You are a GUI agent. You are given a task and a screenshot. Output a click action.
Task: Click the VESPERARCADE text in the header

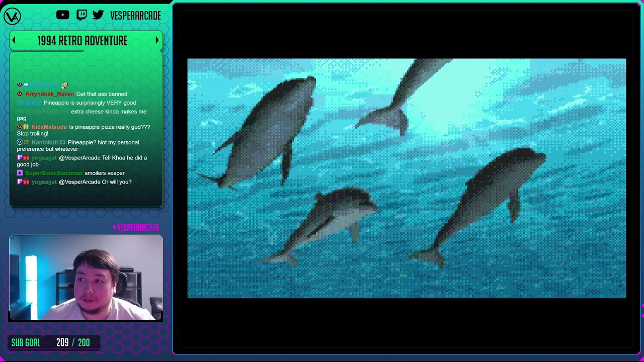coord(135,16)
